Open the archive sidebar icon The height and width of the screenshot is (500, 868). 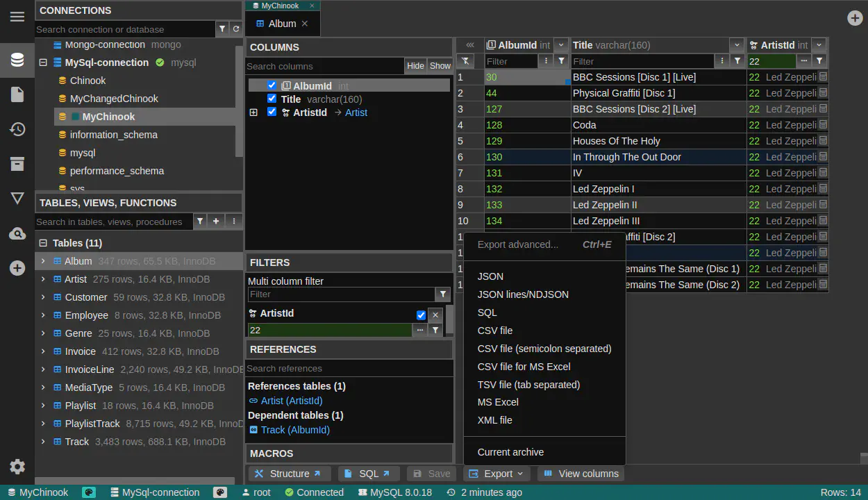coord(17,164)
